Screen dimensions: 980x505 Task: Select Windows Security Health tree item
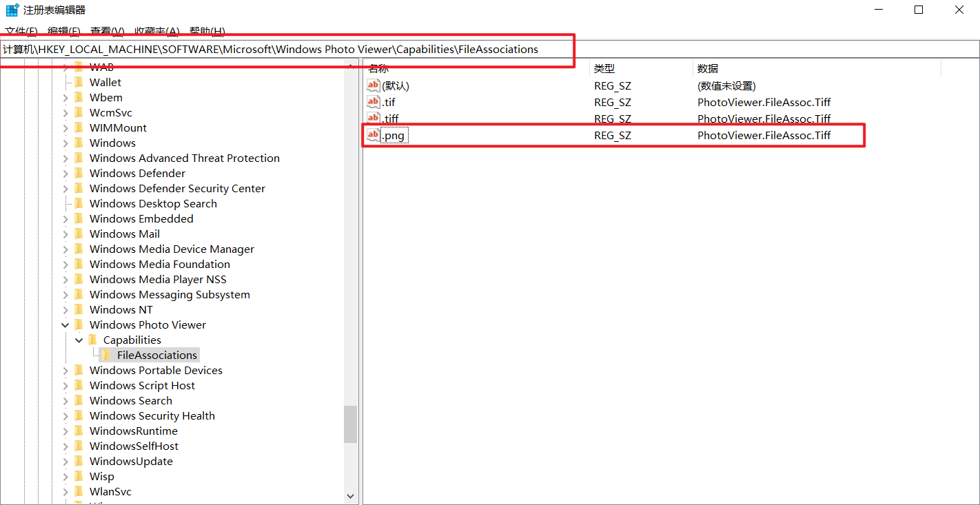152,415
